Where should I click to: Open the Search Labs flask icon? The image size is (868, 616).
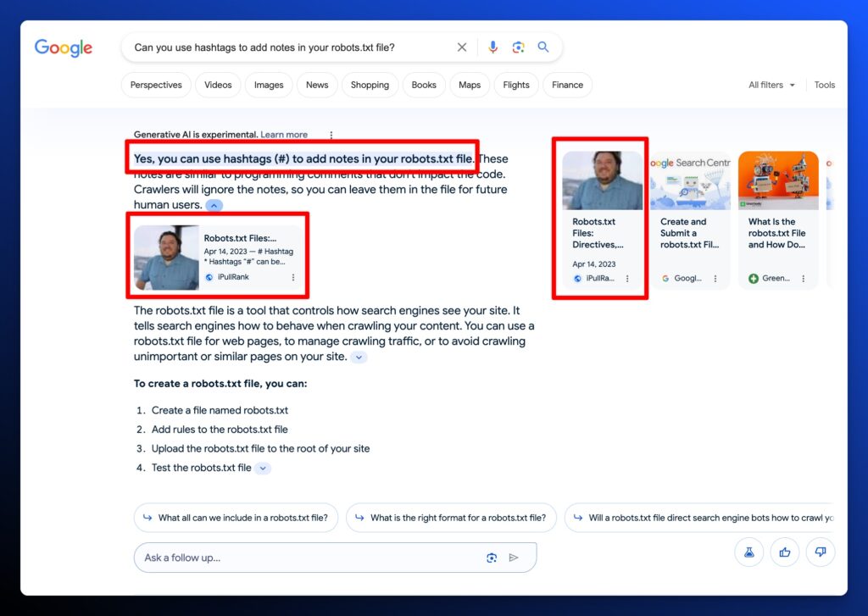pos(748,552)
